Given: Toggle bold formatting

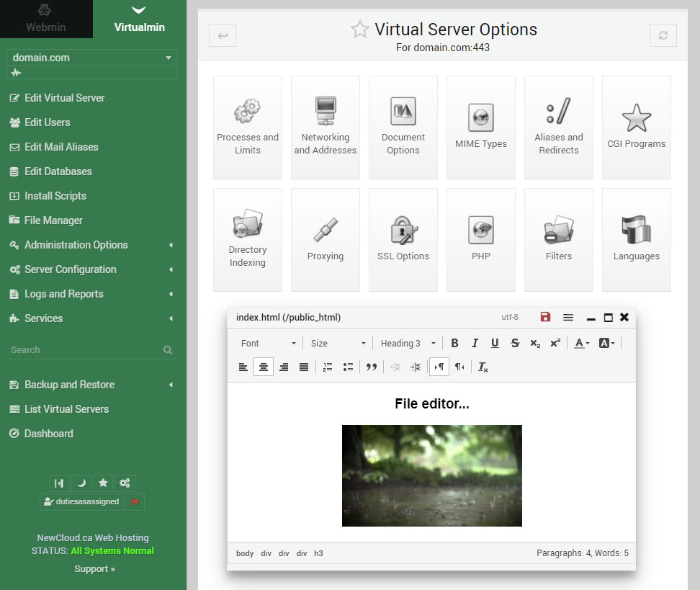Looking at the screenshot, I should coord(454,343).
